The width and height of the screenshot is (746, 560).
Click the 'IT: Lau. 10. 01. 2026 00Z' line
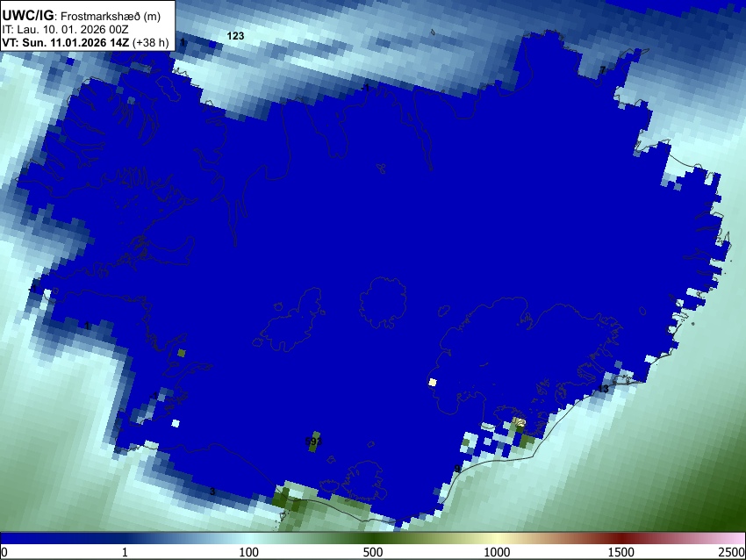coord(65,30)
